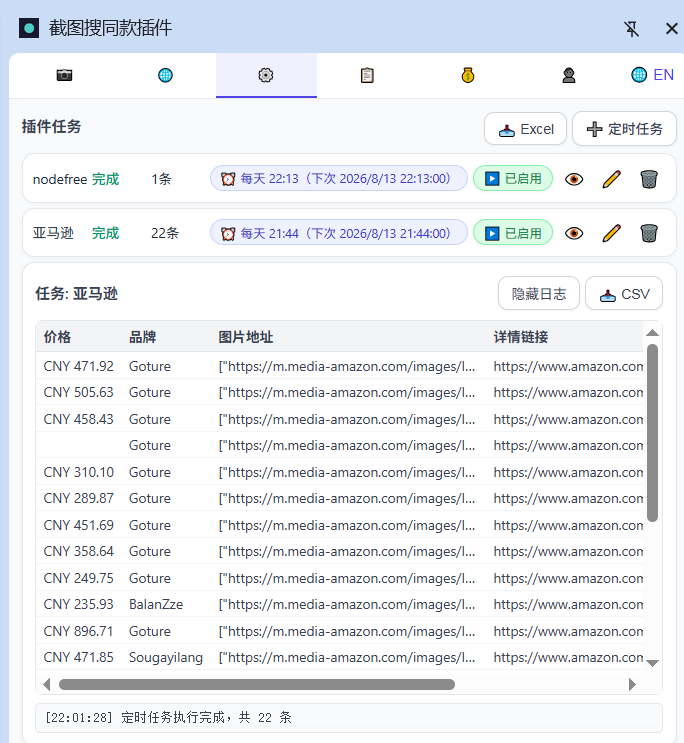Click 亚马逊 schedule 每天 21:44
The width and height of the screenshot is (684, 743).
pos(339,233)
